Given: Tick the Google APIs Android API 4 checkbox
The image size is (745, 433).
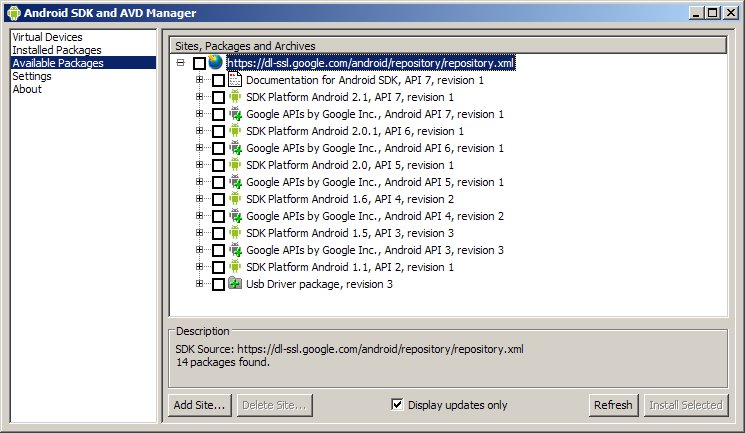Looking at the screenshot, I should coord(218,217).
